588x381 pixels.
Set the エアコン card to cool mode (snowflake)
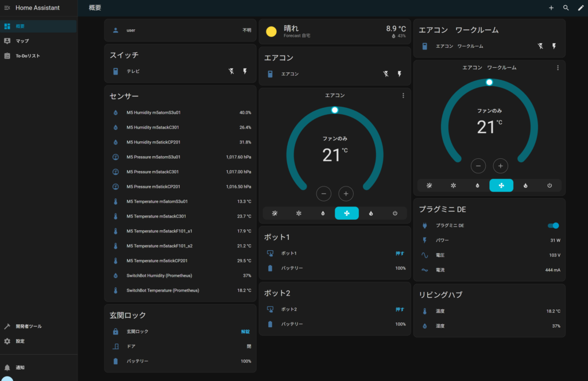coord(299,213)
